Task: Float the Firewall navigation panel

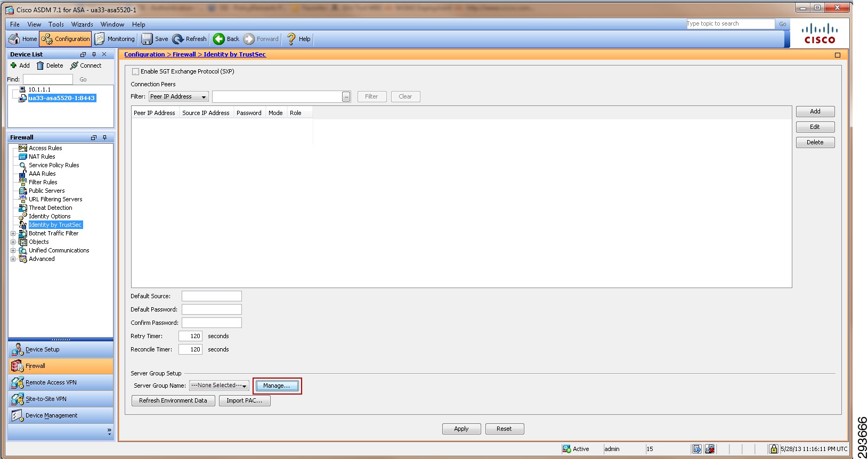Action: pos(93,137)
